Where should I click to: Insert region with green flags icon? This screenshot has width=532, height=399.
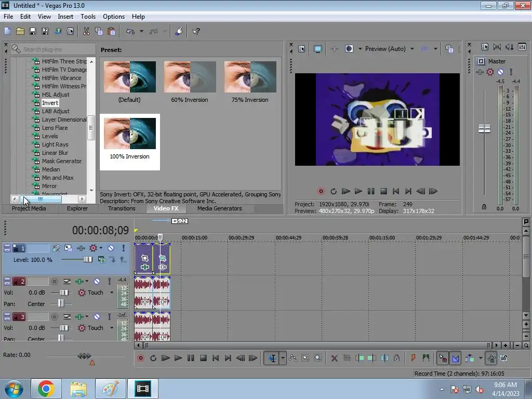coord(426,358)
